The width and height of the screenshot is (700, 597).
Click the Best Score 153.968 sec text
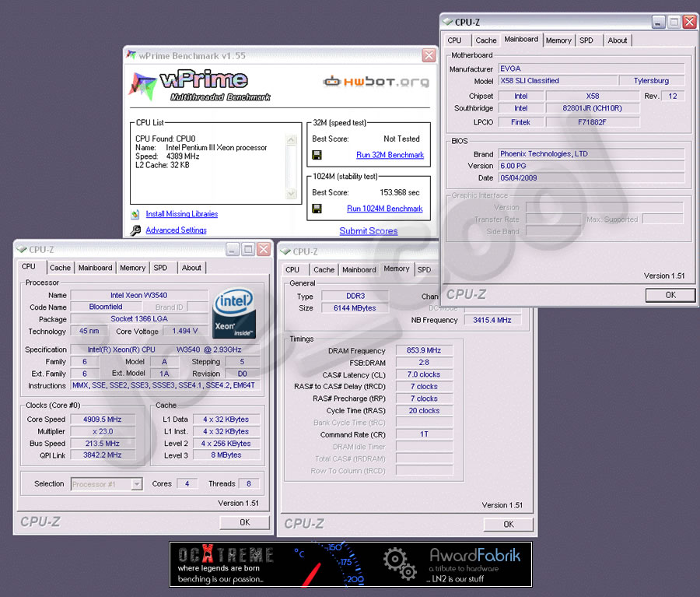click(400, 192)
